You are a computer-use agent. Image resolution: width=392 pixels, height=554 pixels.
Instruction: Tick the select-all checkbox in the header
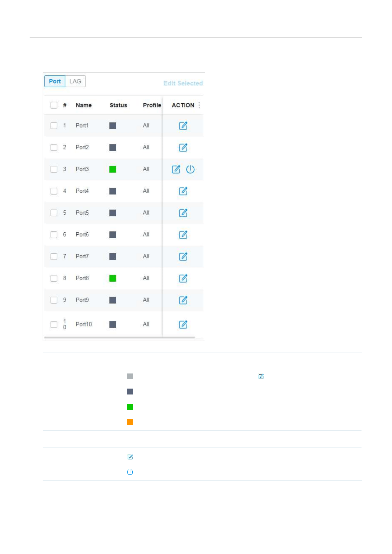point(54,105)
